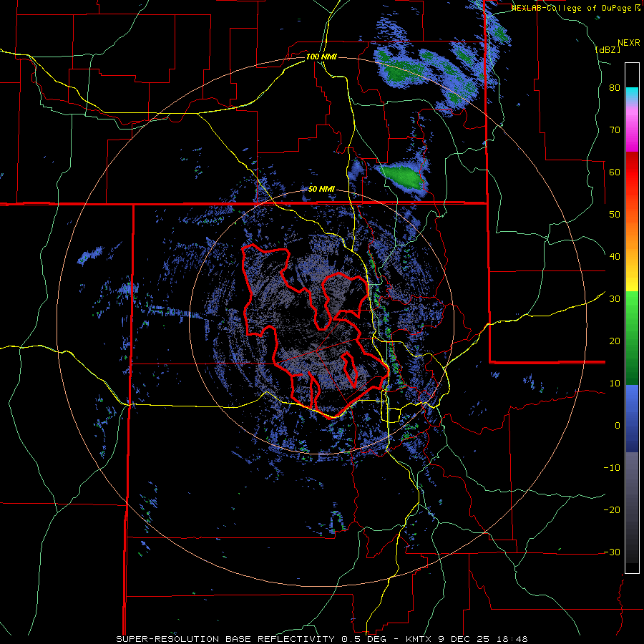Click the 10 value on the dBZ scale
The width and height of the screenshot is (644, 644).
point(615,384)
